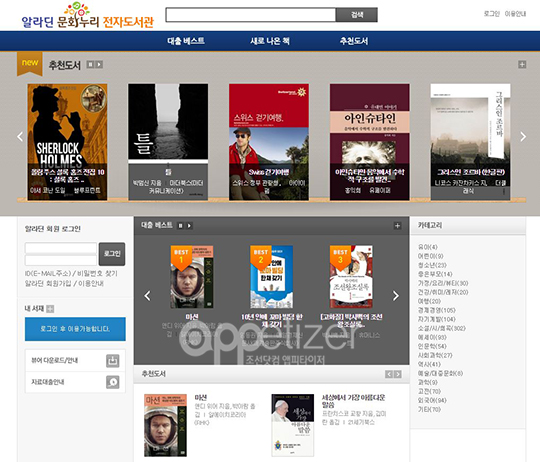540x462 pixels.
Task: Open the 아인슈타인 book cover
Action: 370,141
